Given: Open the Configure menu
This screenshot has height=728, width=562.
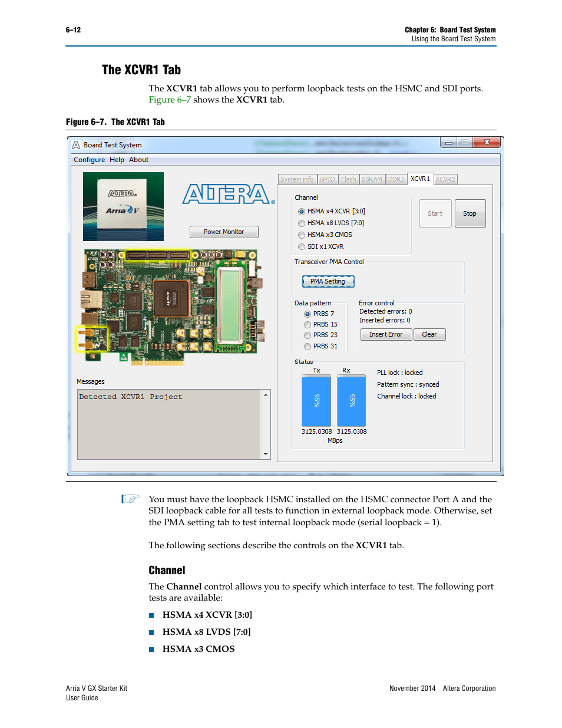Looking at the screenshot, I should tap(89, 160).
